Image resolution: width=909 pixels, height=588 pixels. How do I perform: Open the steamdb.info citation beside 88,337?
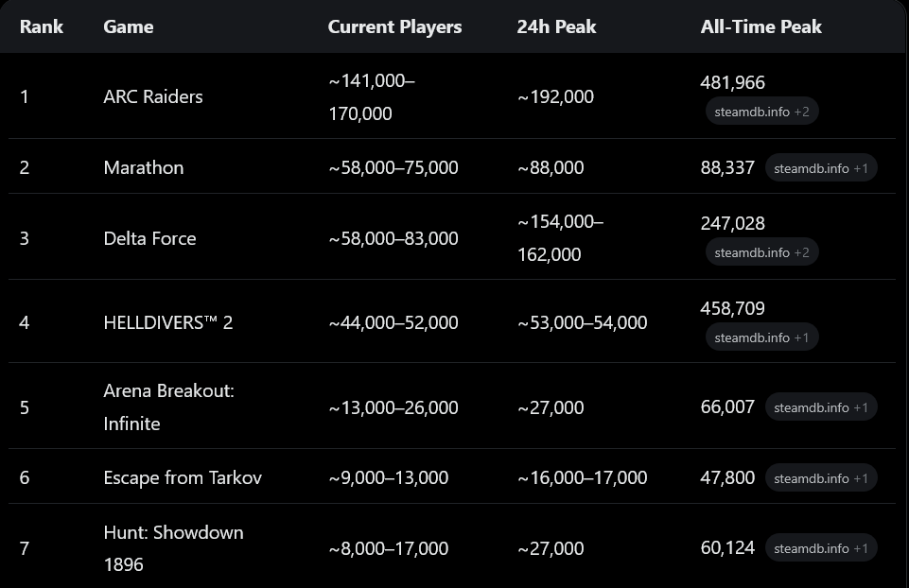pos(820,168)
